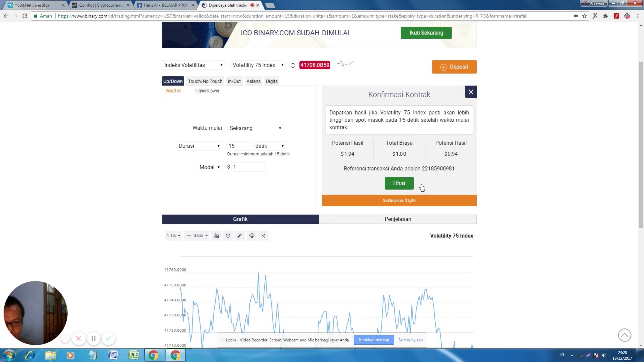Open Microsoft Excel from the taskbar
644x362 pixels.
coord(133,355)
